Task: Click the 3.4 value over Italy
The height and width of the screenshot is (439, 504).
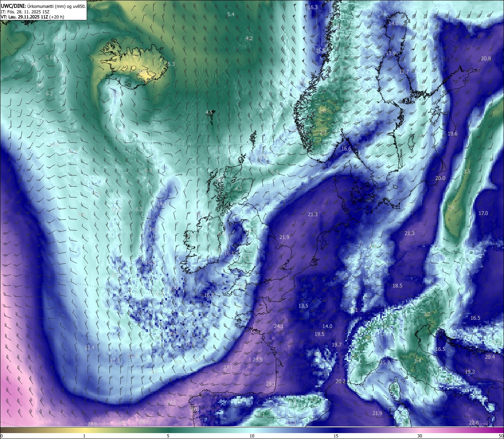Action: point(417,361)
